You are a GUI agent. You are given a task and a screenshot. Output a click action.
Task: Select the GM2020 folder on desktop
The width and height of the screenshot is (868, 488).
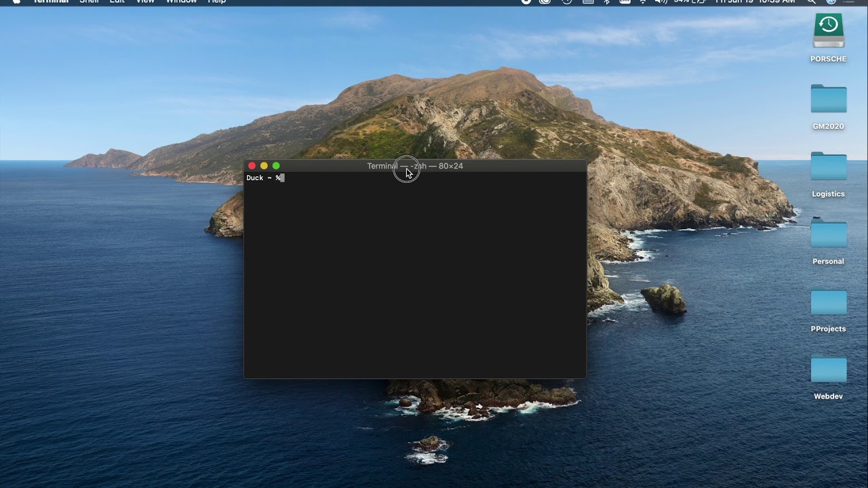pos(829,99)
